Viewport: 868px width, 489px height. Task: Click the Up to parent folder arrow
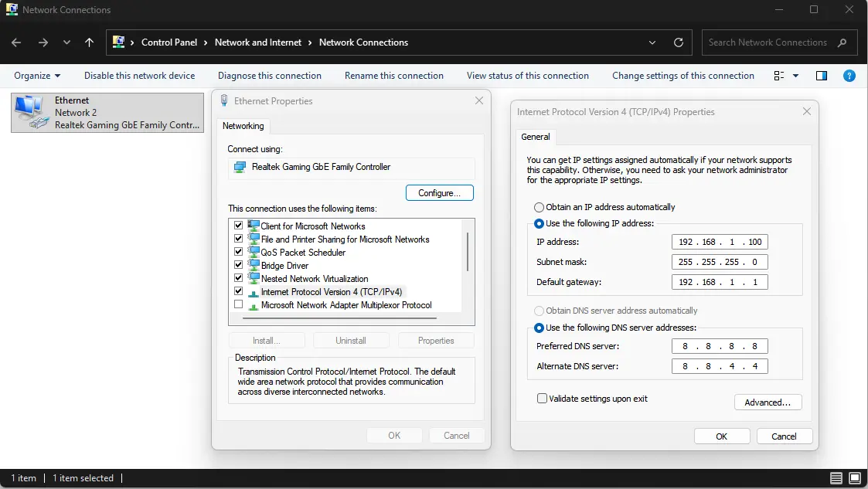point(89,42)
